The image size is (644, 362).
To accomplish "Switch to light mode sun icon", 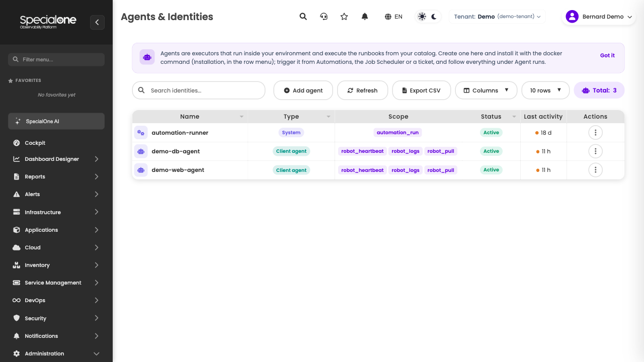I will tap(422, 17).
